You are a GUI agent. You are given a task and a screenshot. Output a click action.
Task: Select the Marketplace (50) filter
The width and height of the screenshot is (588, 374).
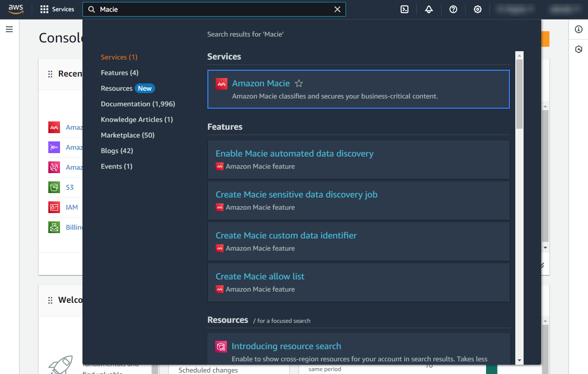[x=127, y=135]
